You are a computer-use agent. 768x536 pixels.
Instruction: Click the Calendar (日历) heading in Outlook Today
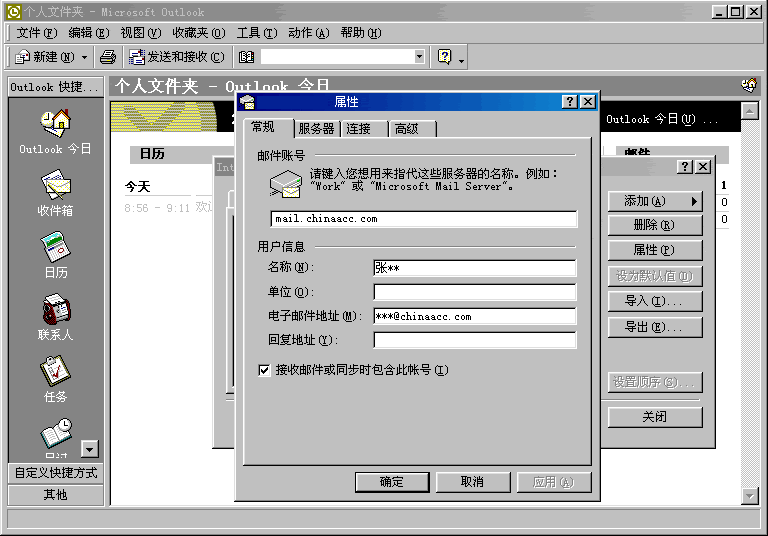tap(152, 154)
